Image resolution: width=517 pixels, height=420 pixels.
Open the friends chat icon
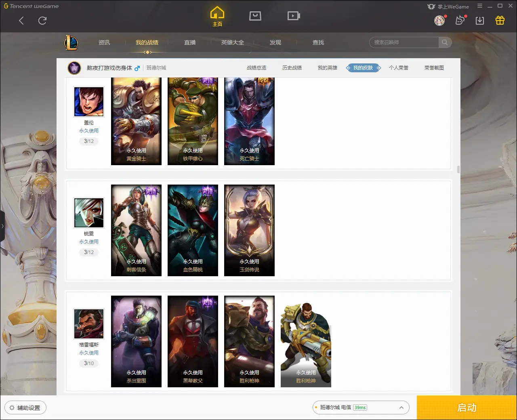[x=460, y=20]
